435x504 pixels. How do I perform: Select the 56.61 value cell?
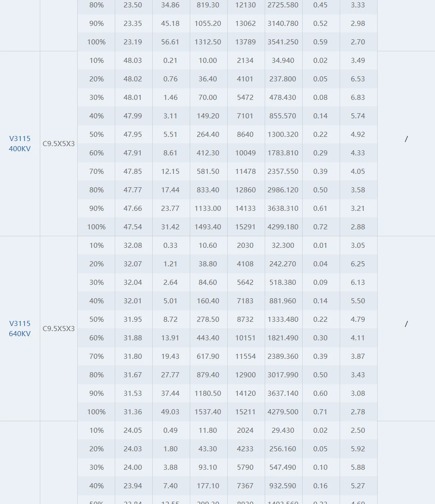coord(170,42)
